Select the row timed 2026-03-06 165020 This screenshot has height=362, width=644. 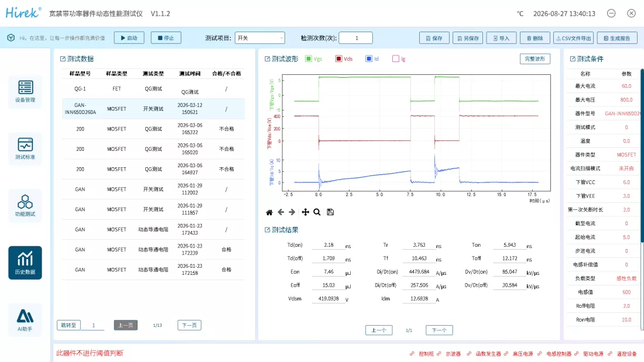[x=153, y=149]
